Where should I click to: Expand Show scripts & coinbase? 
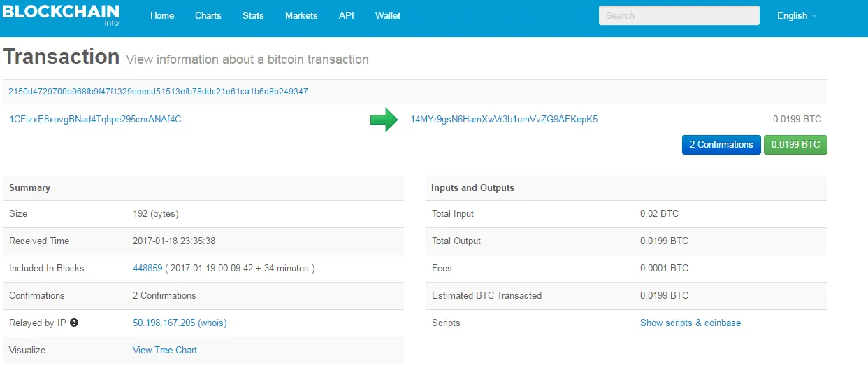(690, 323)
